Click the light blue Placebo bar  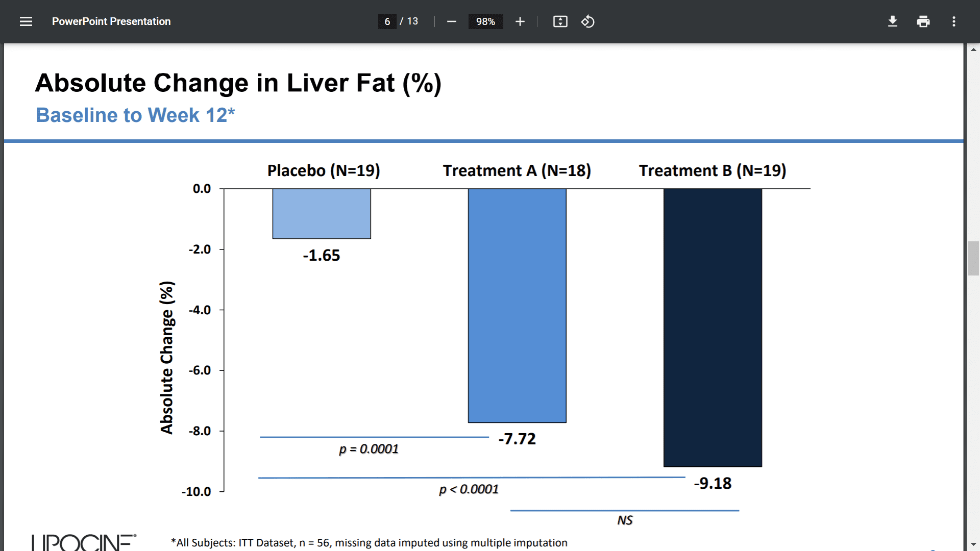[x=322, y=214]
